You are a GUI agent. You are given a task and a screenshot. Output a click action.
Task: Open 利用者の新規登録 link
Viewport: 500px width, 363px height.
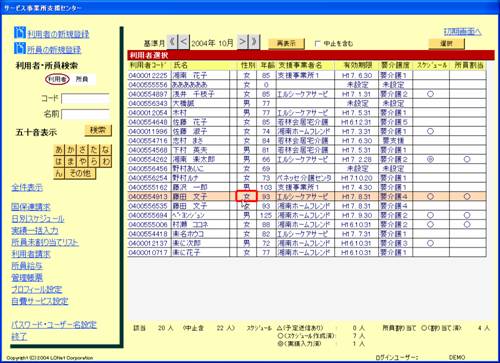58,34
